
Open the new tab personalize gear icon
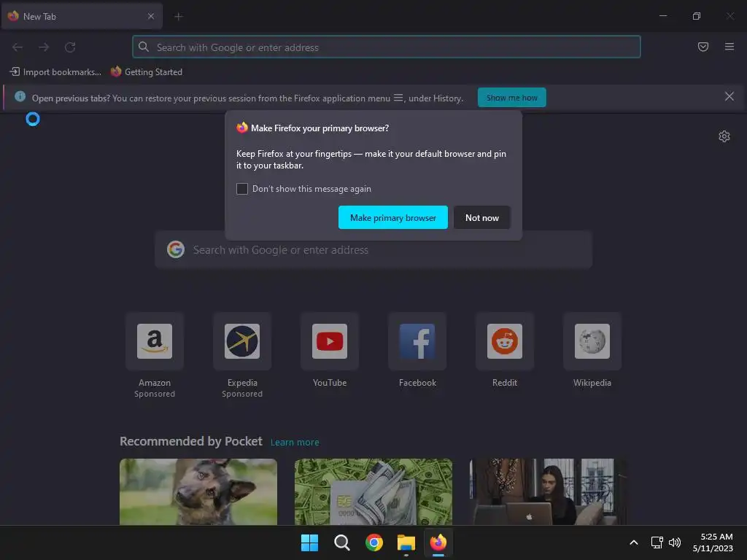click(724, 136)
